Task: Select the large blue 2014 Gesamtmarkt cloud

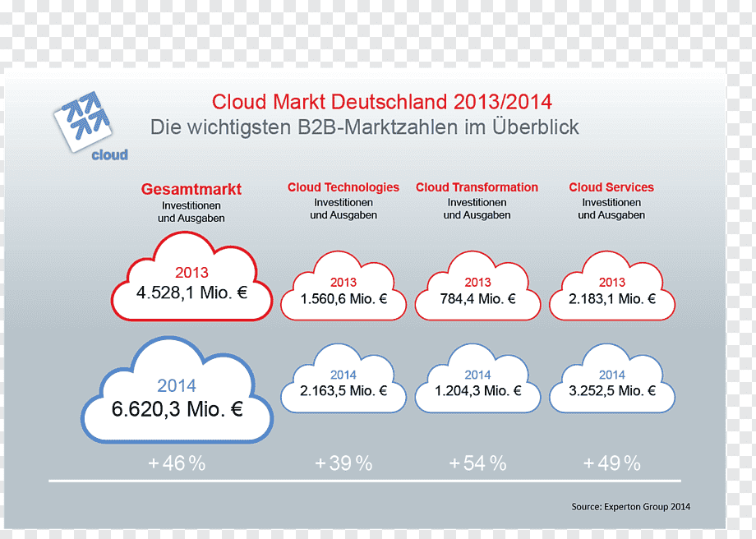Action: coord(177,390)
